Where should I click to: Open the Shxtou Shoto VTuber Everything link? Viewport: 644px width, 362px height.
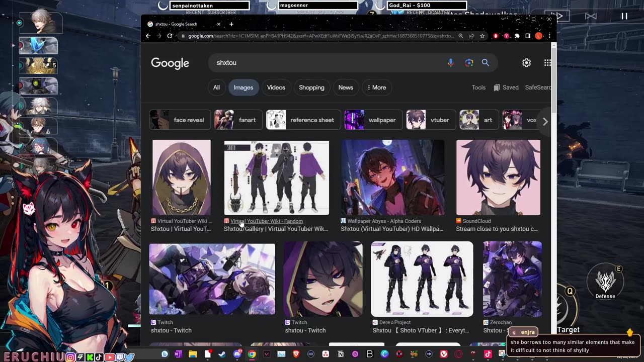coord(421,331)
